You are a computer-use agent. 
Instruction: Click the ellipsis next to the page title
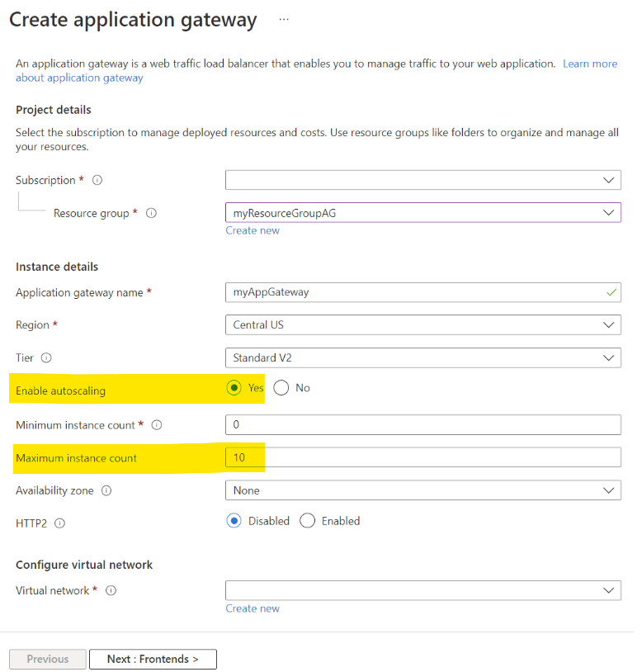[284, 19]
